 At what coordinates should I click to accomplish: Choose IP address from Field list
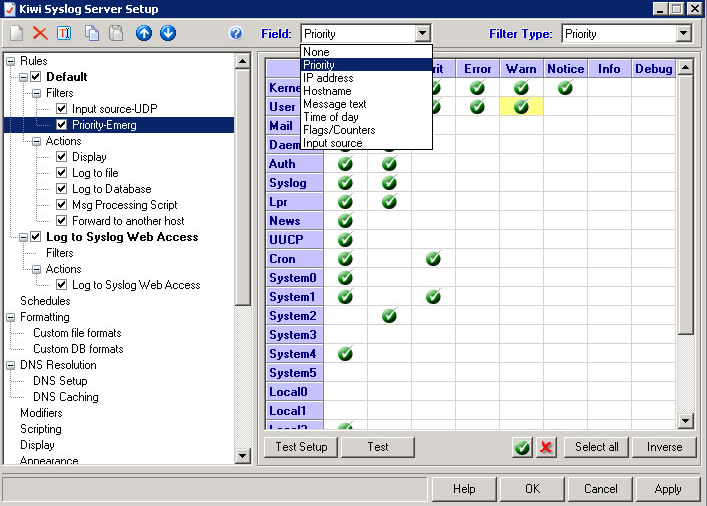click(366, 78)
